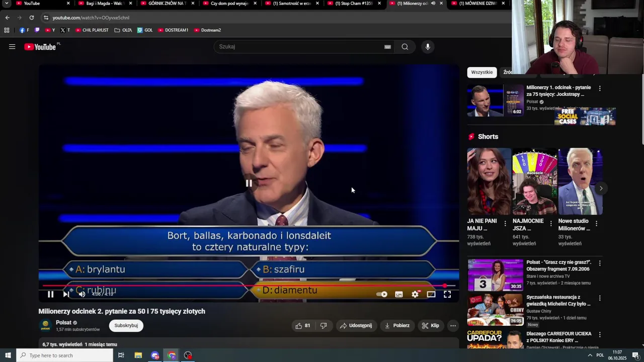Open the Facebook F bookmark
Screen dimensions: 644x362
point(24,30)
